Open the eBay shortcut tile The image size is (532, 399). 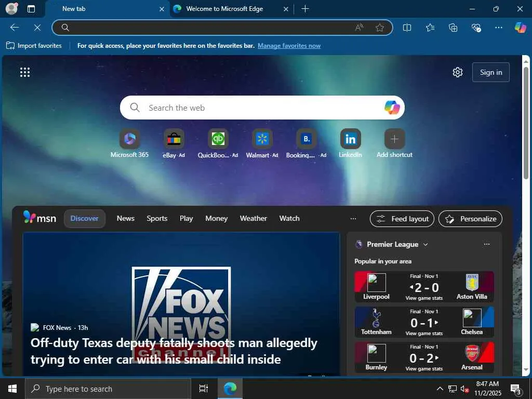[174, 143]
